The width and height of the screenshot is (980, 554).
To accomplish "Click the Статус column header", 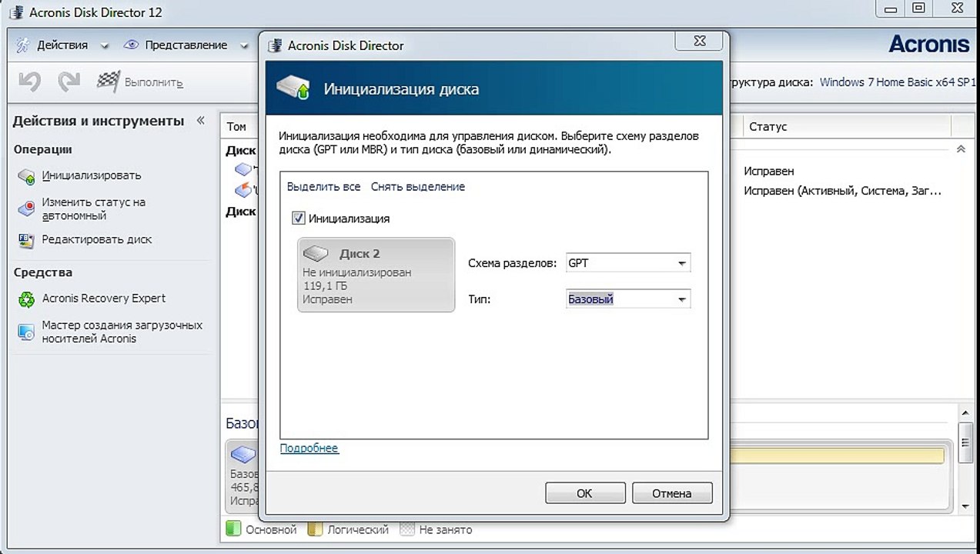I will point(847,126).
